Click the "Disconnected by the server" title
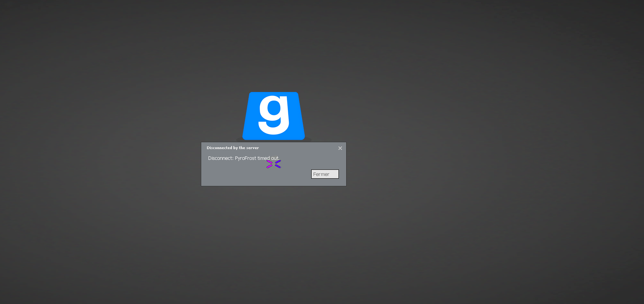 [233, 148]
